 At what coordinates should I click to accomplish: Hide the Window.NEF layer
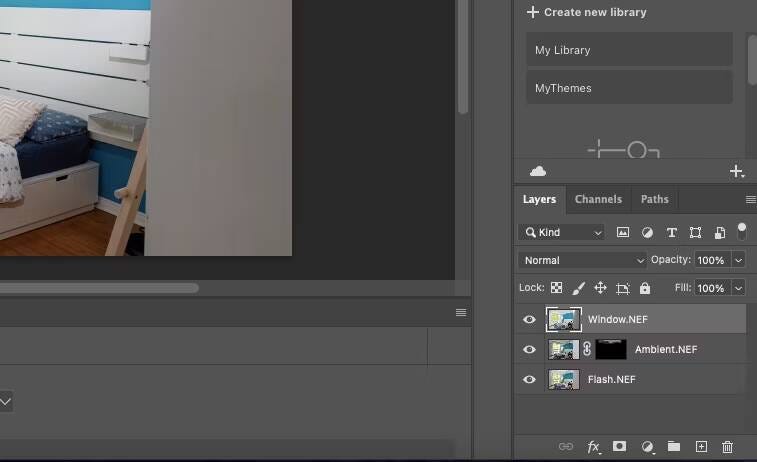(530, 320)
